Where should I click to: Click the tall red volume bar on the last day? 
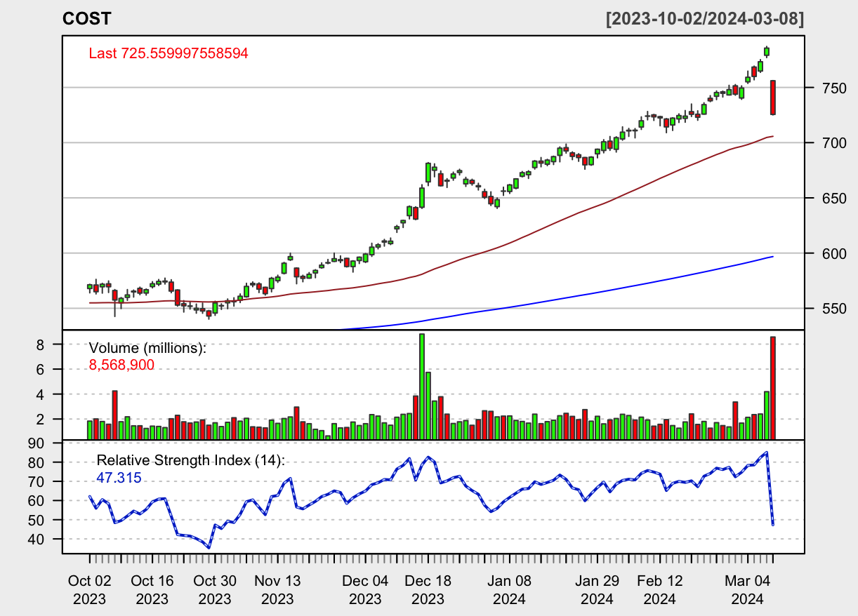(773, 388)
